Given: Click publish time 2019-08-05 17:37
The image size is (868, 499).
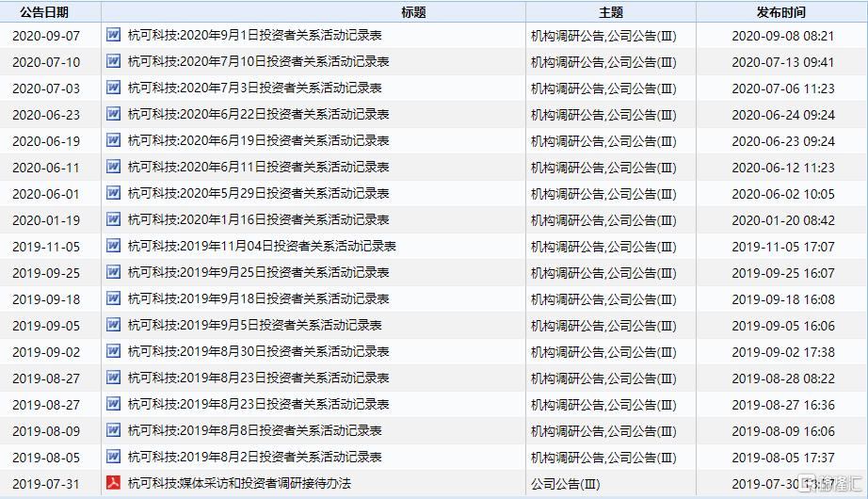Looking at the screenshot, I should 782,458.
